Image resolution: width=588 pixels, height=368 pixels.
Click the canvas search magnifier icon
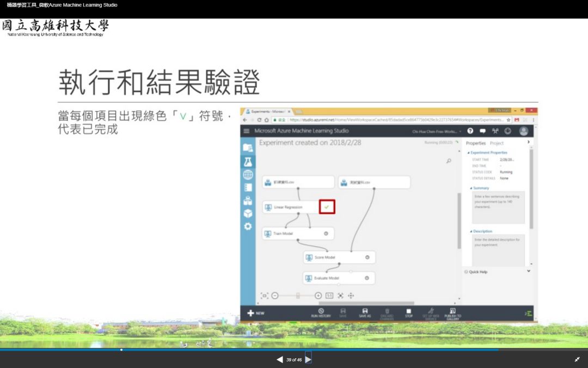coord(449,161)
